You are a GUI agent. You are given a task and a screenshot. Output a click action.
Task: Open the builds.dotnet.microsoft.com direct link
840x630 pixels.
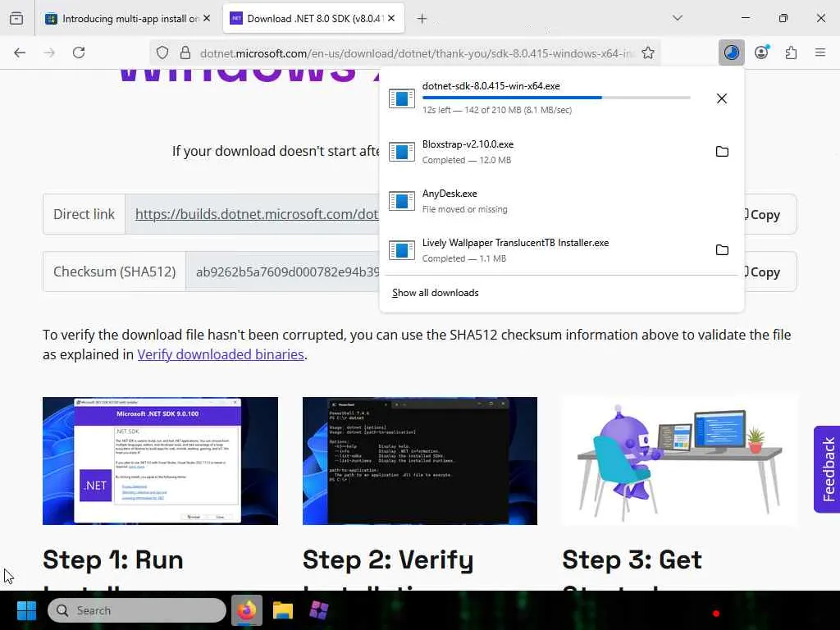[x=257, y=214]
